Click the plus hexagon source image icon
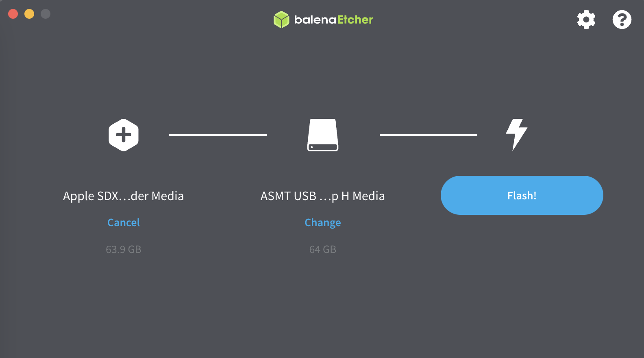Image resolution: width=644 pixels, height=358 pixels. pos(124,135)
